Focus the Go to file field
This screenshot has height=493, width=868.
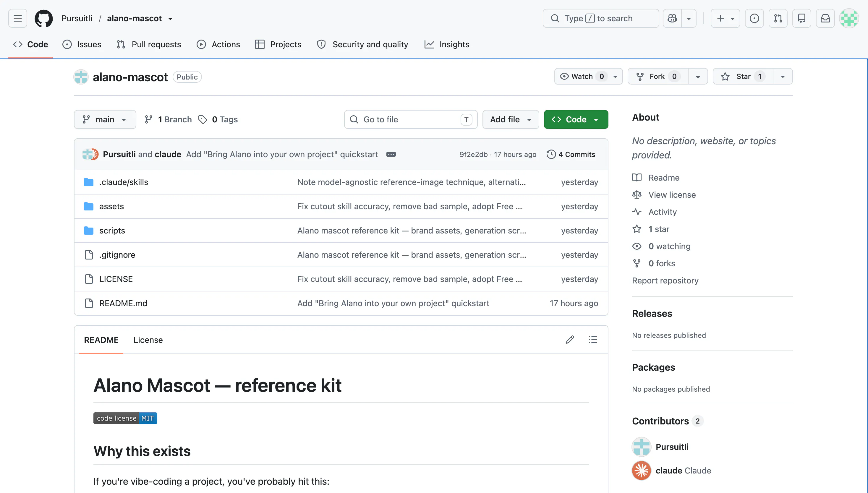410,119
